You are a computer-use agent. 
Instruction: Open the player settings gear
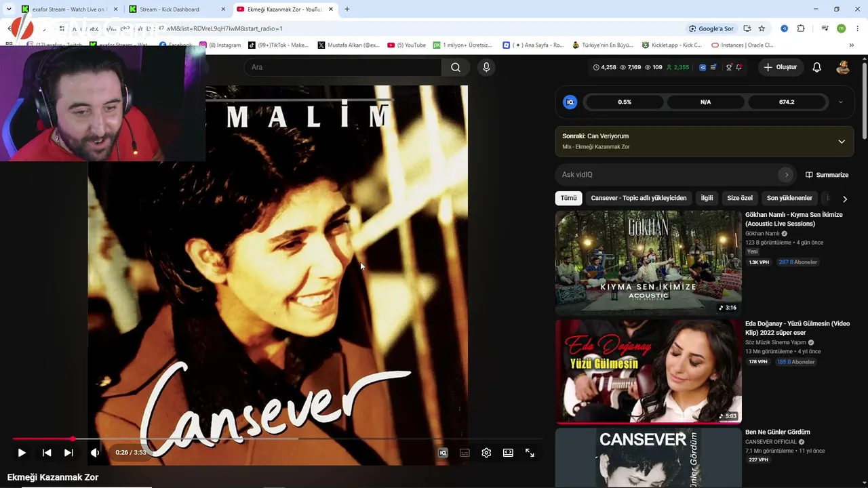pos(486,453)
